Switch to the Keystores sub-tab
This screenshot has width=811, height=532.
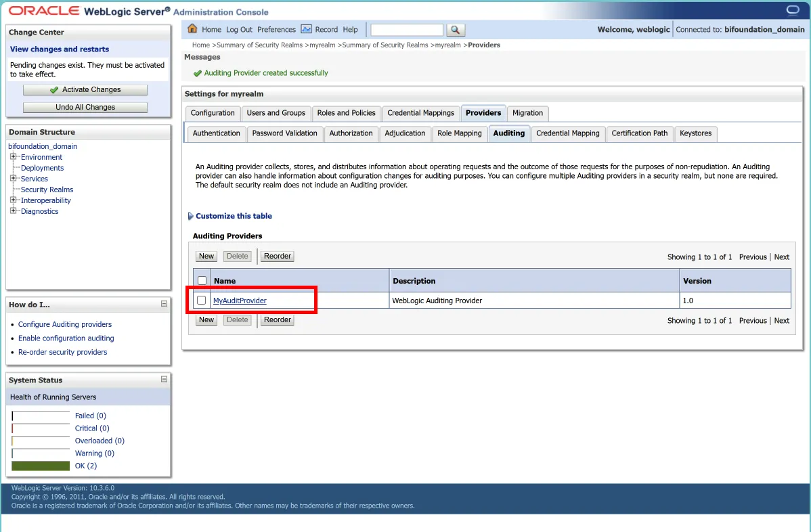pyautogui.click(x=695, y=133)
